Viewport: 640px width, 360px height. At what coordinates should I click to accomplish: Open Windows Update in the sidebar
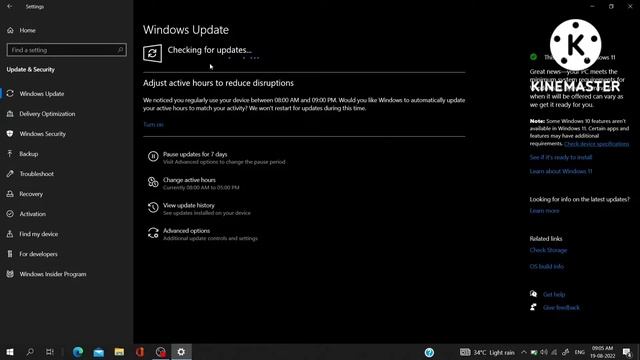click(42, 93)
